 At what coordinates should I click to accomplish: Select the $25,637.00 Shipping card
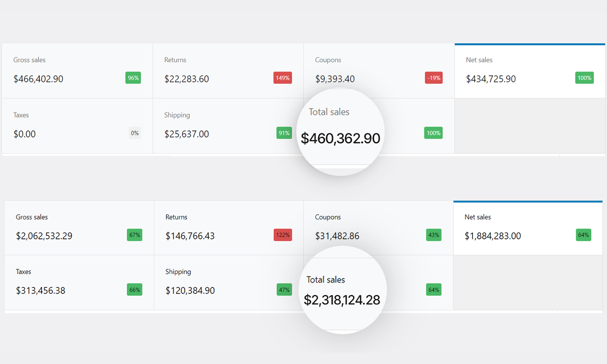(x=228, y=126)
